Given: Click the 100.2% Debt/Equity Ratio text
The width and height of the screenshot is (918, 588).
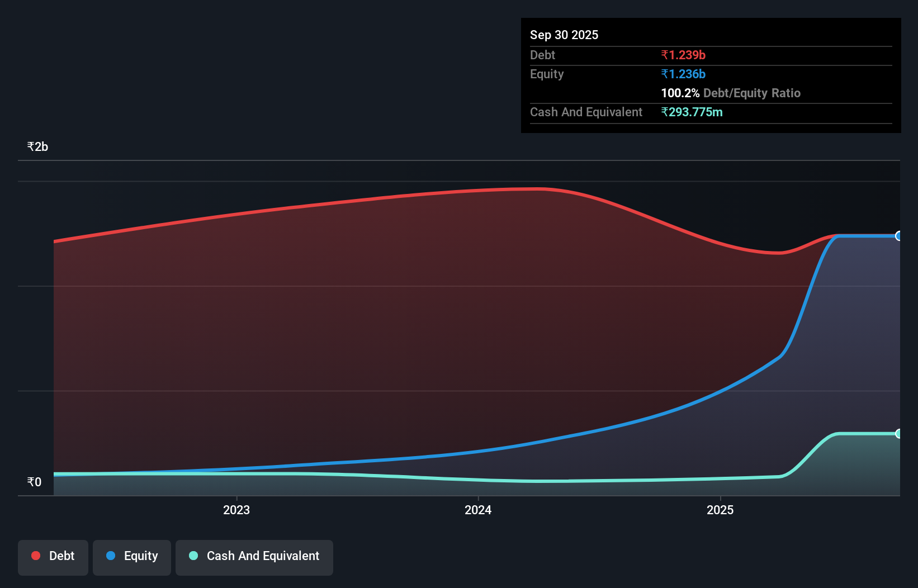Looking at the screenshot, I should pos(731,93).
